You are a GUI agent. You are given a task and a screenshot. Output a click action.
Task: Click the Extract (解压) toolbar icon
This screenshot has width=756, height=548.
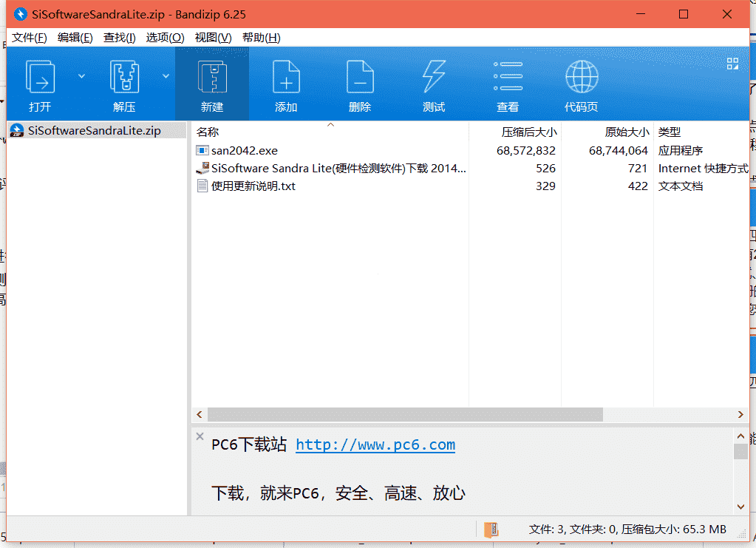(124, 76)
